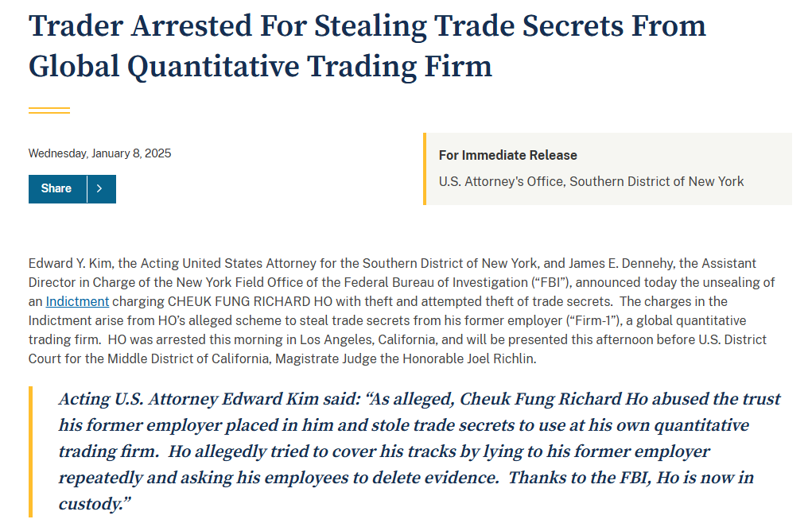This screenshot has height=523, width=812.
Task: Click the word 'custody' ending the quote
Action: pyautogui.click(x=91, y=504)
